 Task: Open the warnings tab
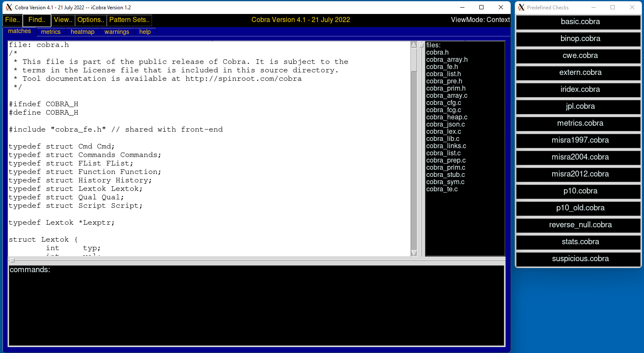point(117,32)
